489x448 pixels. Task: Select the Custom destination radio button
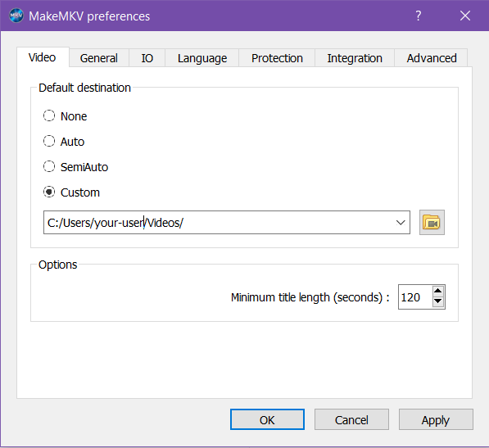(x=49, y=192)
